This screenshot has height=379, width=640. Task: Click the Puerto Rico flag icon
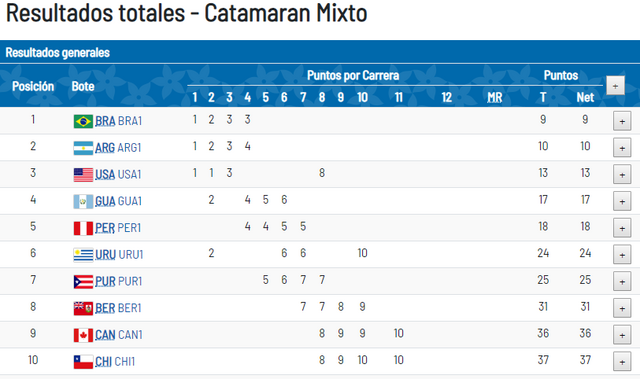(x=83, y=281)
